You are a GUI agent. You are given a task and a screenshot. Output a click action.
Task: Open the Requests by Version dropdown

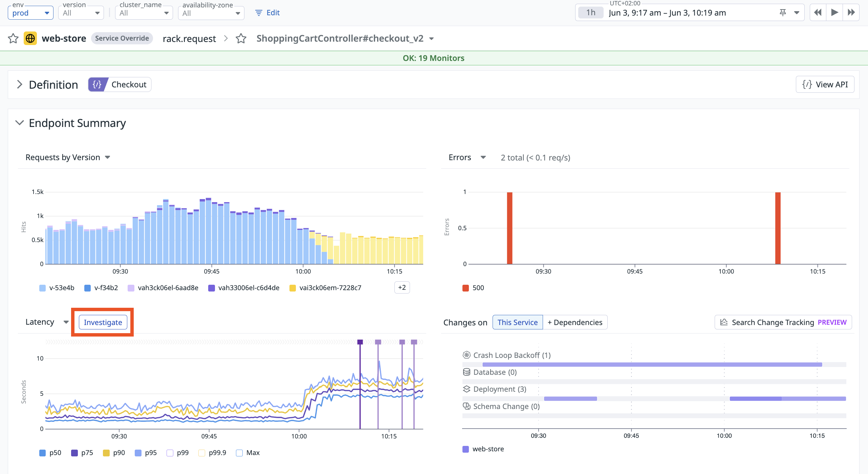click(x=68, y=157)
